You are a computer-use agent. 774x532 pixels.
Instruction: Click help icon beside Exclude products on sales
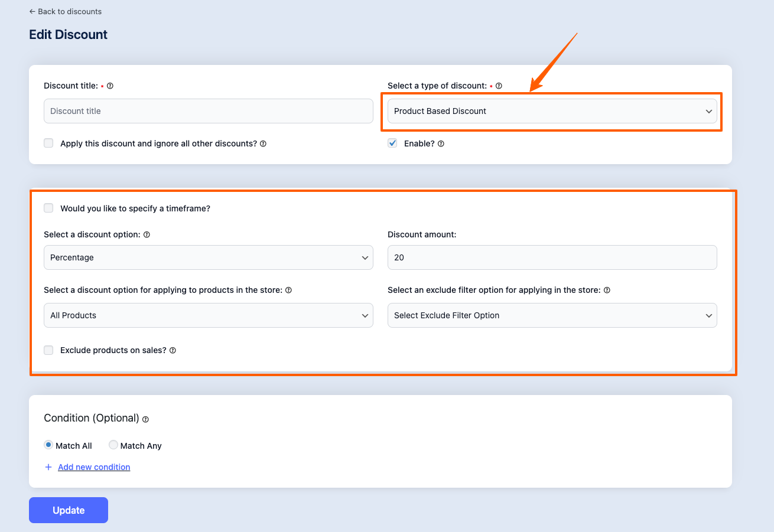click(173, 351)
